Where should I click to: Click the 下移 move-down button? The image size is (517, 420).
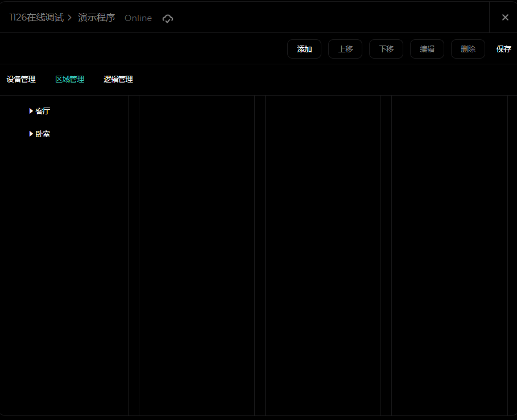386,49
